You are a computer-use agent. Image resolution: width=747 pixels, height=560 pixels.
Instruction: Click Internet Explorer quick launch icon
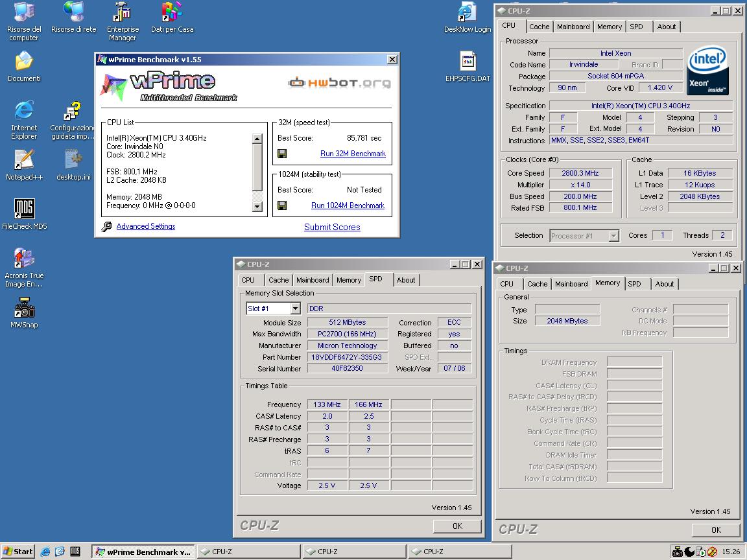click(45, 552)
